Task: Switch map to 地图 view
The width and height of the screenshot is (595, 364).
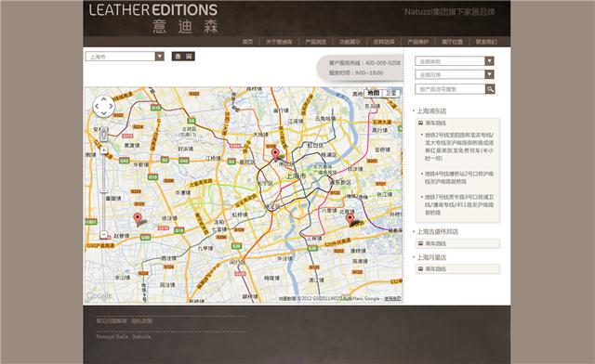Action: (373, 93)
